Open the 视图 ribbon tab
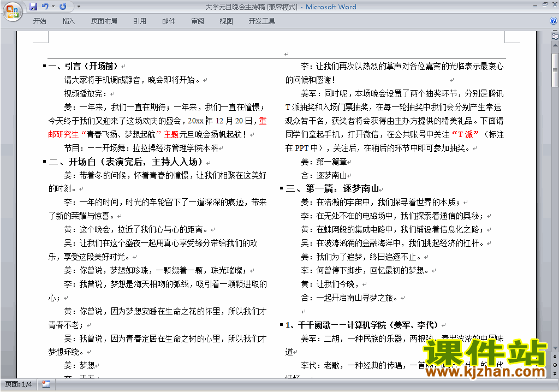Image resolution: width=559 pixels, height=392 pixels. 227,21
